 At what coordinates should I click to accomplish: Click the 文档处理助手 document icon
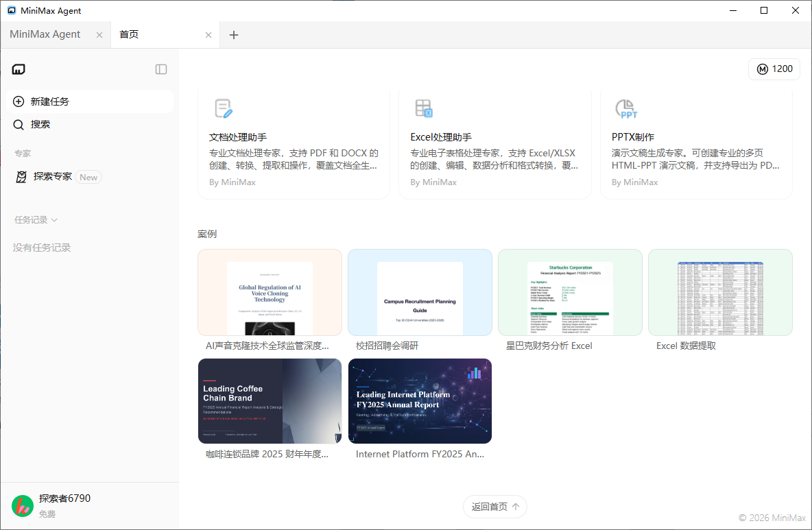(x=224, y=108)
